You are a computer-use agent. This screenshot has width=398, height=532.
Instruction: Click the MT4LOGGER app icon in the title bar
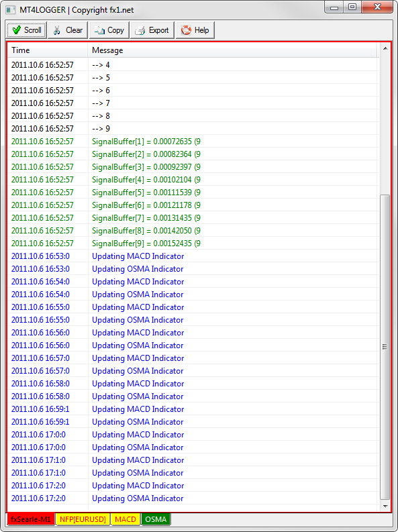pos(11,10)
